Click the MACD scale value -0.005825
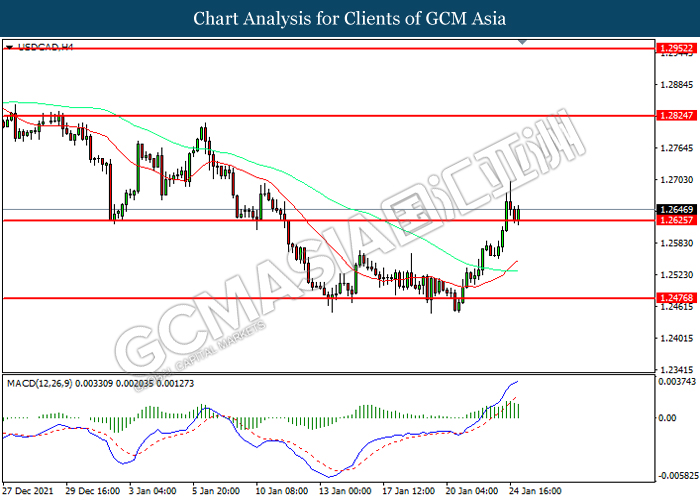 (677, 475)
